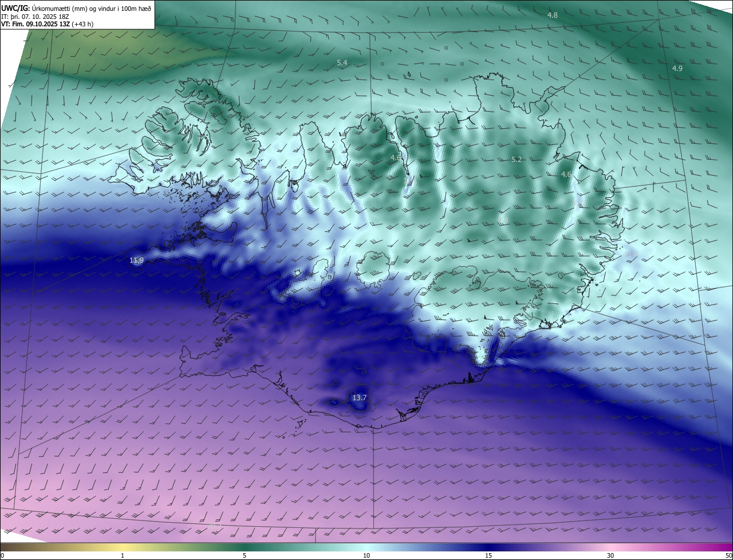
Task: Click the 11.9 value label
Action: pos(136,261)
